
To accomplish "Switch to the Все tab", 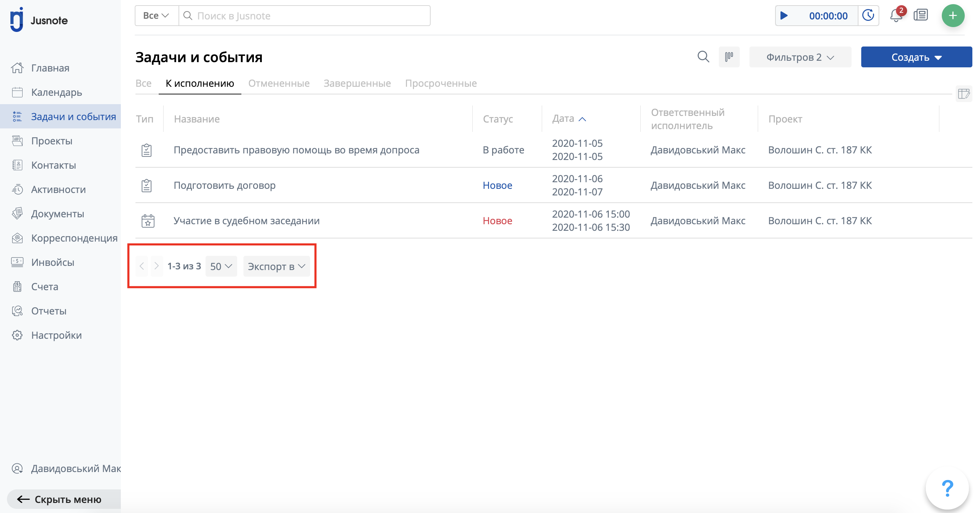I will (143, 83).
